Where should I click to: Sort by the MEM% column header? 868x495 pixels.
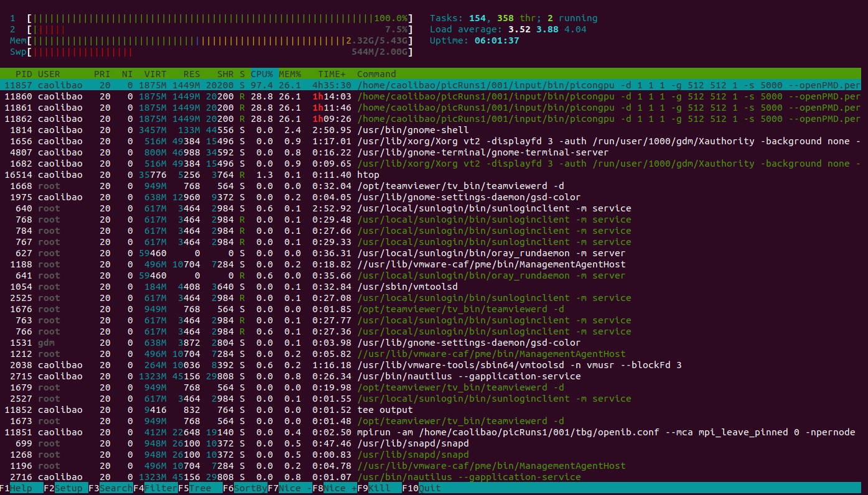pos(290,74)
